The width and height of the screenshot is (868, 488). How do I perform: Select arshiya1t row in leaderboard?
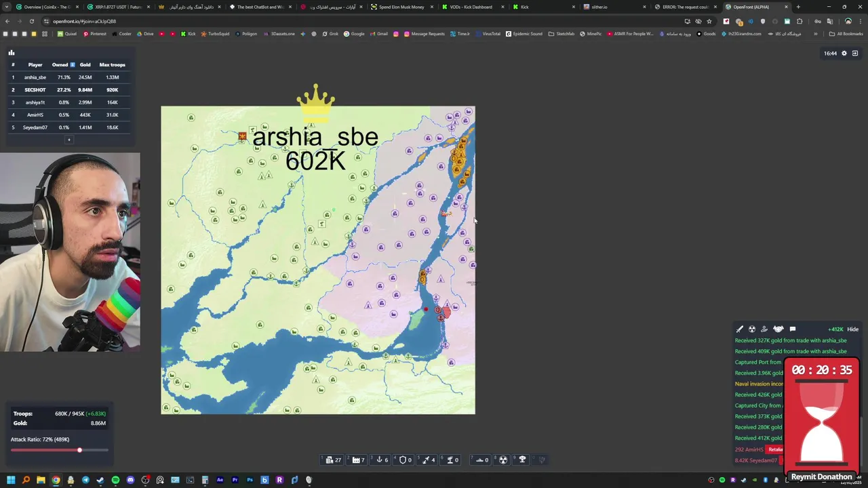pyautogui.click(x=68, y=102)
